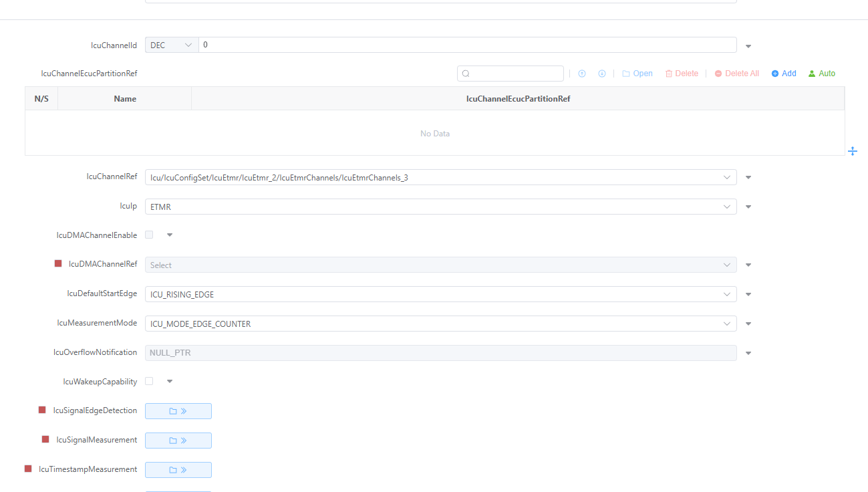Click the table resize handle icon
868x492 pixels.
coord(853,151)
